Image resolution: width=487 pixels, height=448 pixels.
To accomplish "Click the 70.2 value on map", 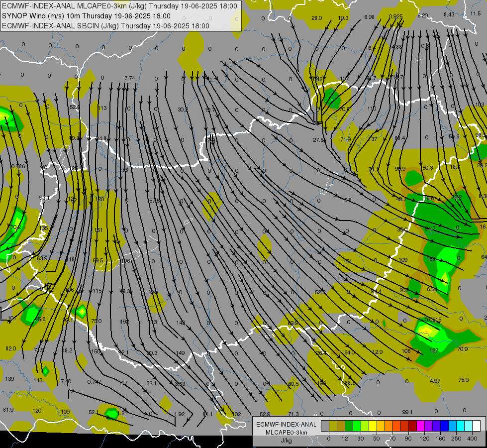I will pos(16,227).
